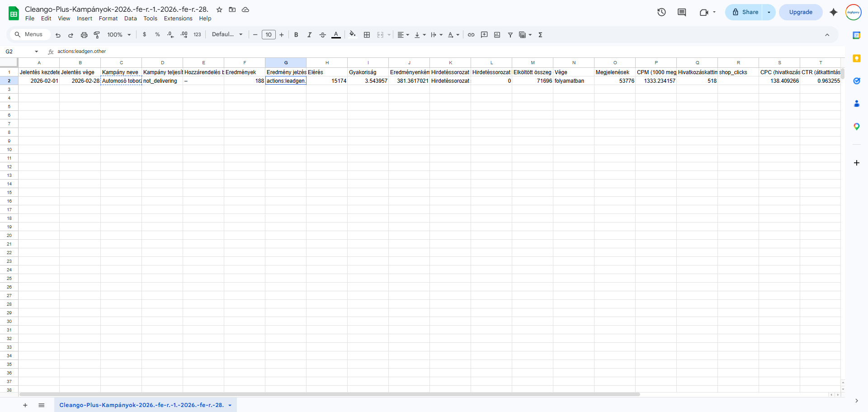Click the paint format icon
This screenshot has height=412, width=868.
pyautogui.click(x=97, y=35)
